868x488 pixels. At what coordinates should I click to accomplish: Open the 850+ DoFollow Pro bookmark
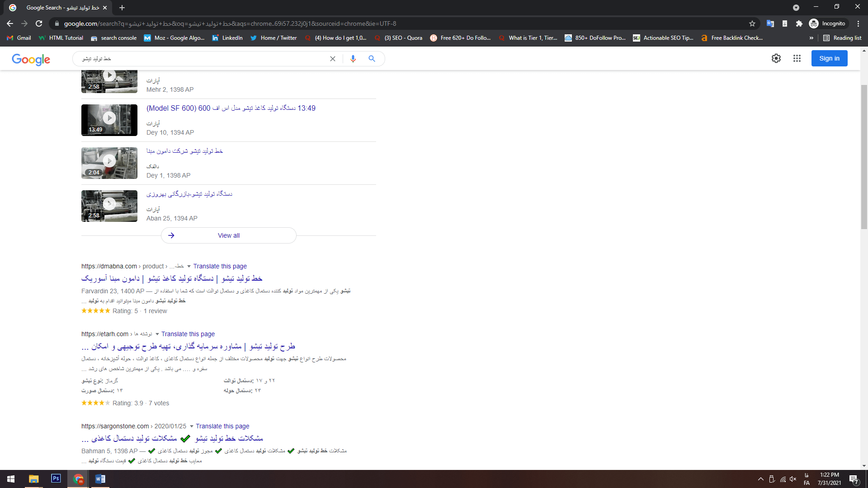[x=595, y=38]
